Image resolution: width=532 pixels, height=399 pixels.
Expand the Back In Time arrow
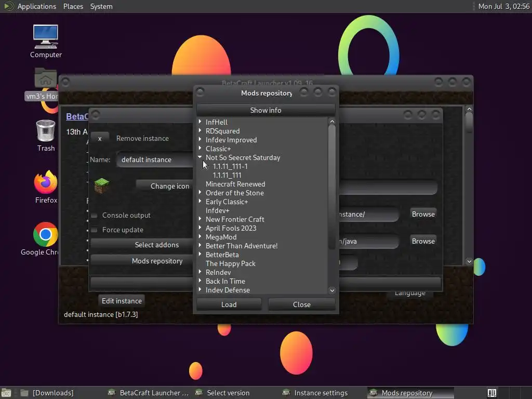tap(200, 281)
